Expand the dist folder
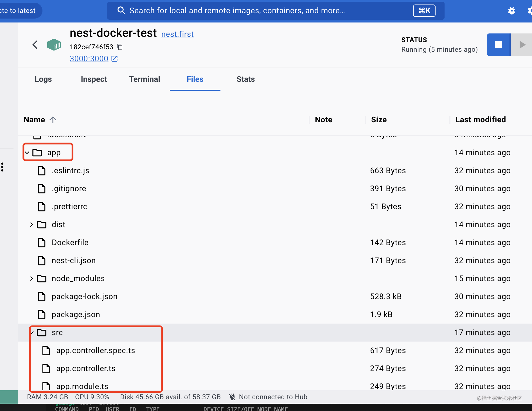Viewport: 532px width, 411px height. (31, 225)
